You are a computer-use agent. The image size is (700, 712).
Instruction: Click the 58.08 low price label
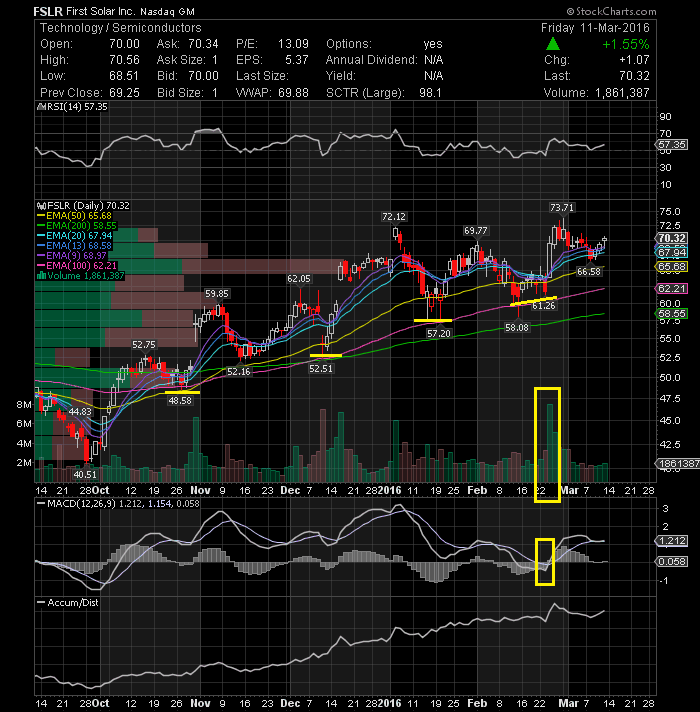click(517, 327)
